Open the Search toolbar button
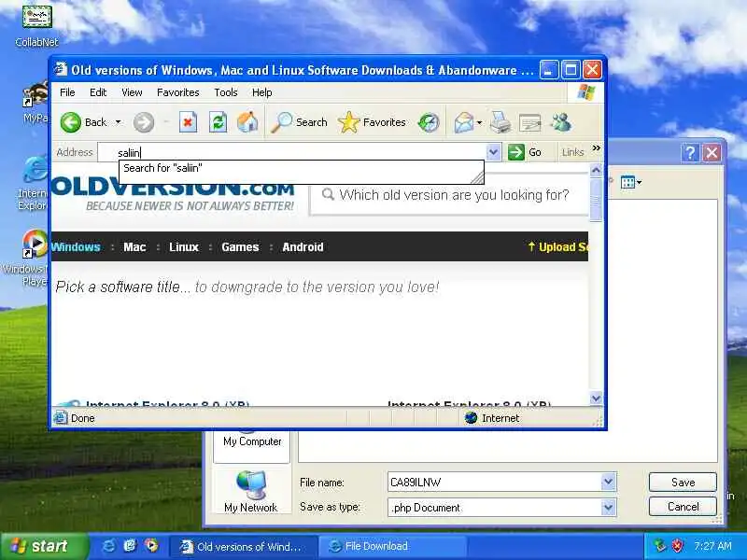This screenshot has width=747, height=560. 299,122
